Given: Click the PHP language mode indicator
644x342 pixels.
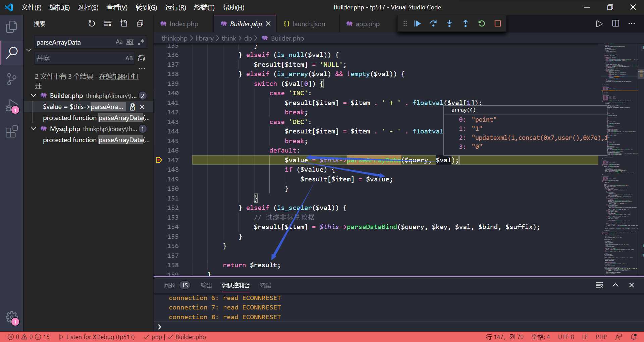Looking at the screenshot, I should pyautogui.click(x=601, y=337).
